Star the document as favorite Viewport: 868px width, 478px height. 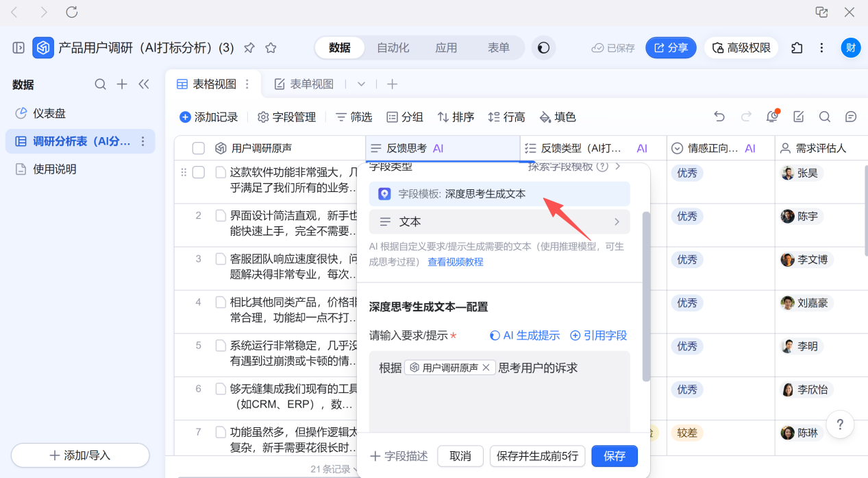pyautogui.click(x=271, y=48)
